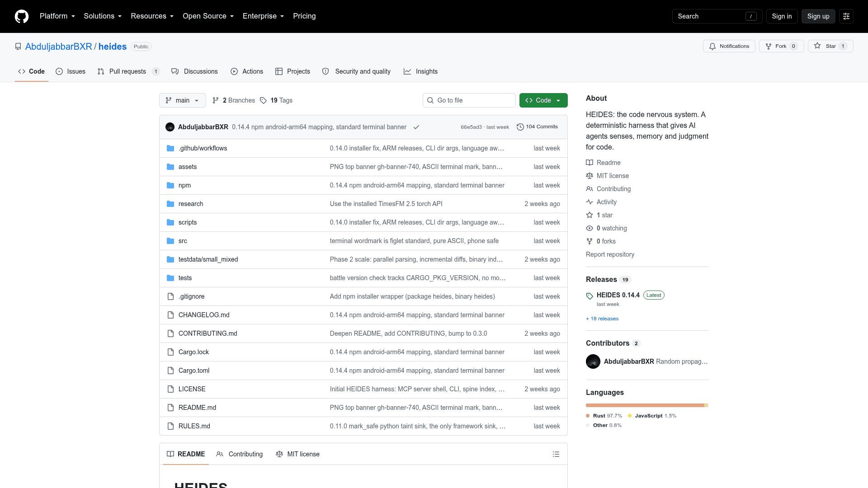868x488 pixels.
Task: Click Report repository link
Action: click(x=610, y=254)
